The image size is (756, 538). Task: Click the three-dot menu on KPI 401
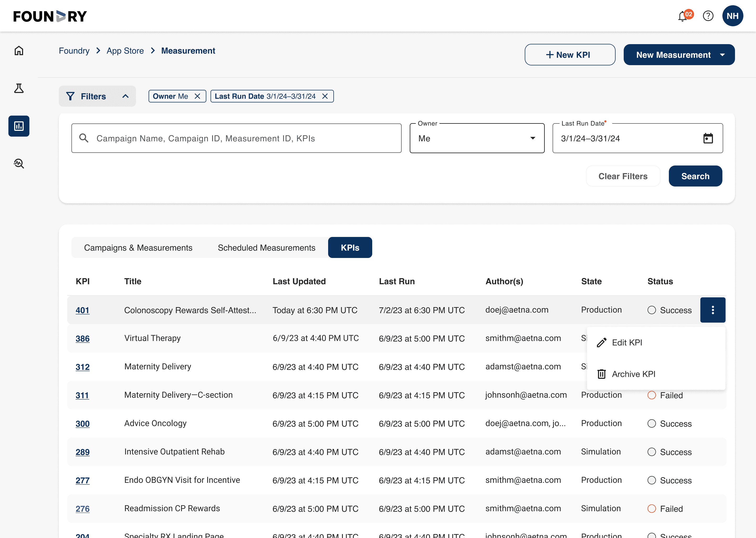coord(713,310)
